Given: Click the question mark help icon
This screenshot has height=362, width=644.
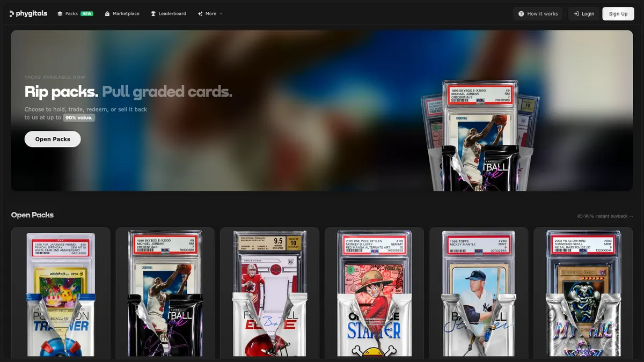Looking at the screenshot, I should (521, 13).
